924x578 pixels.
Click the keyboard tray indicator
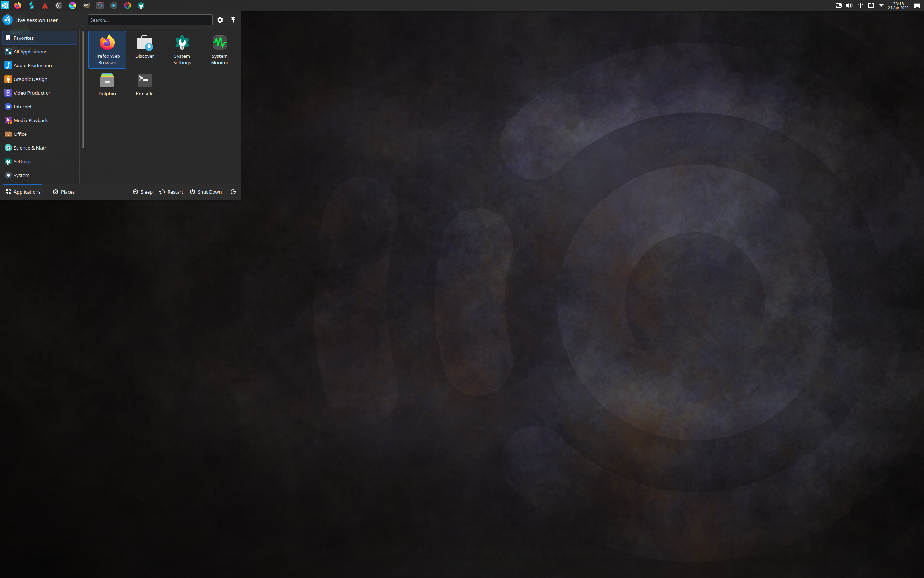(x=838, y=5)
